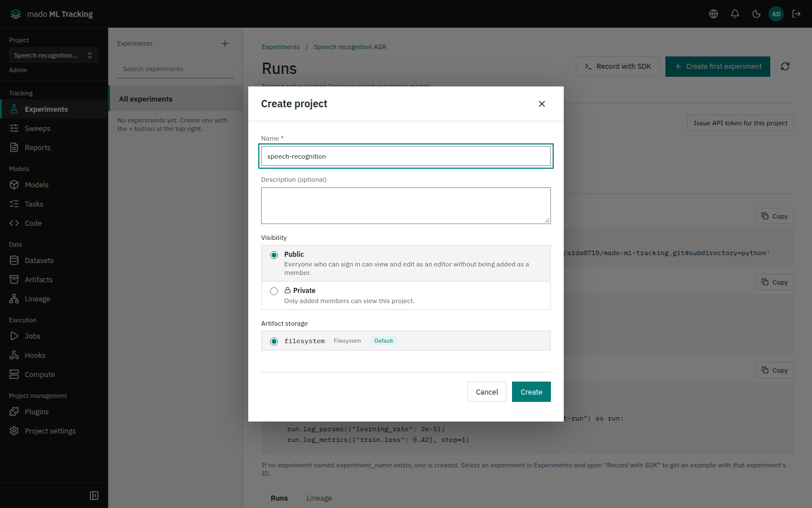Focus the Search experiments field

(175, 69)
